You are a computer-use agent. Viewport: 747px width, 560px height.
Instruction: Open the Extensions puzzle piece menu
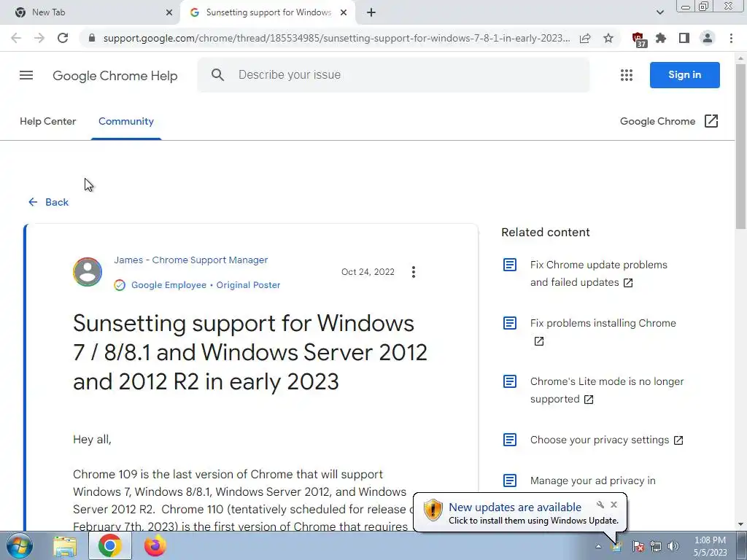click(x=661, y=38)
